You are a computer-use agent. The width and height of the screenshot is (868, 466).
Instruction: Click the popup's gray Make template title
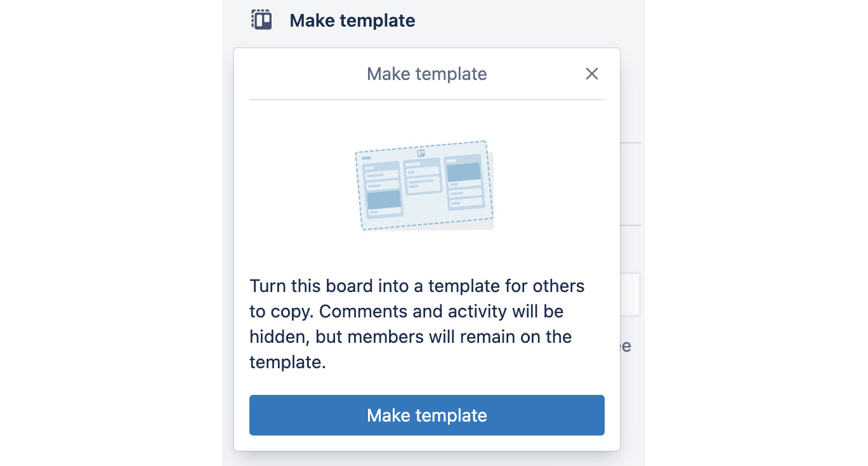tap(426, 74)
